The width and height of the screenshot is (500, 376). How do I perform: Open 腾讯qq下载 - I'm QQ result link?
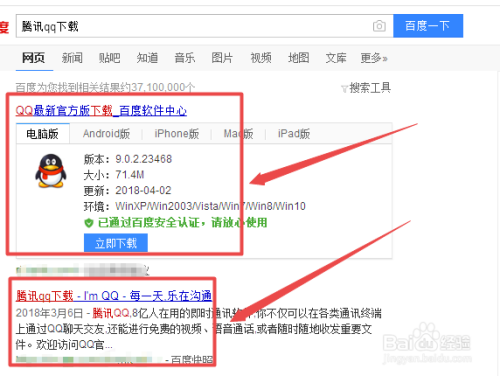point(114,296)
